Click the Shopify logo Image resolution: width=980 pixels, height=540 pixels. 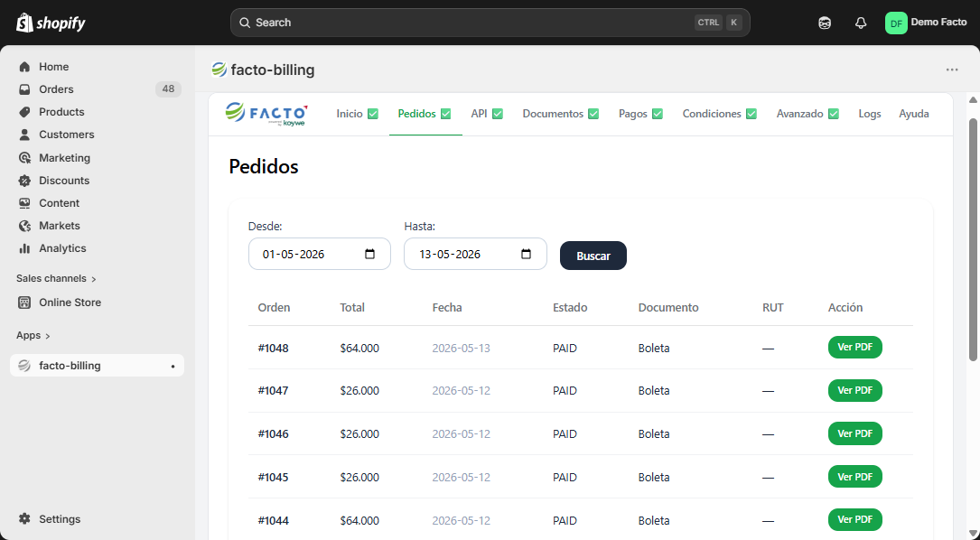(x=51, y=23)
